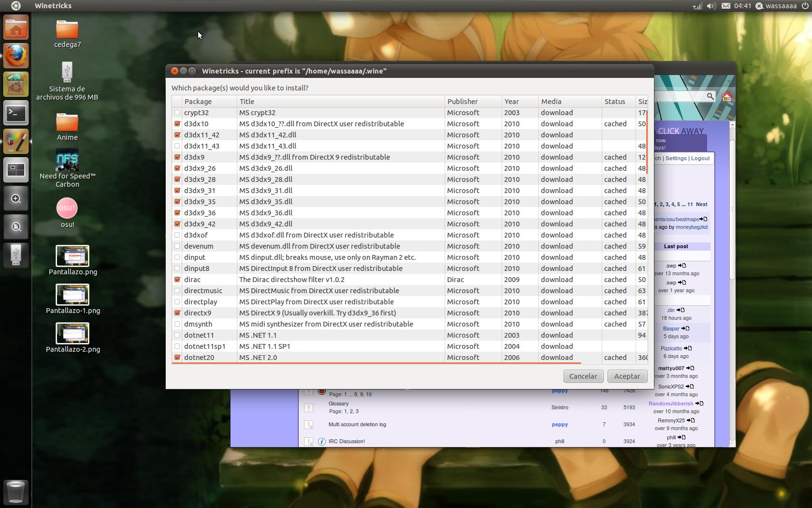Click the Winetricks wine glass launcher icon
Screen dimensions: 812x508
[x=16, y=142]
